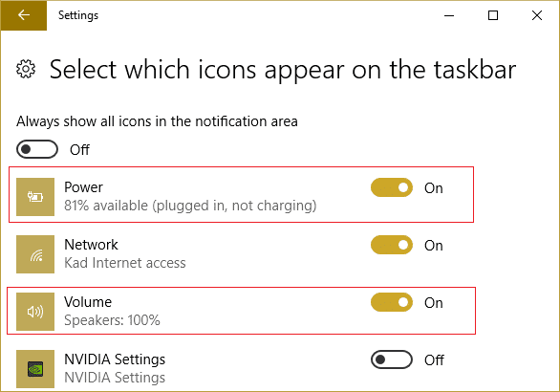Viewport: 560px width, 392px height.
Task: Click the Power label text
Action: pyautogui.click(x=83, y=187)
